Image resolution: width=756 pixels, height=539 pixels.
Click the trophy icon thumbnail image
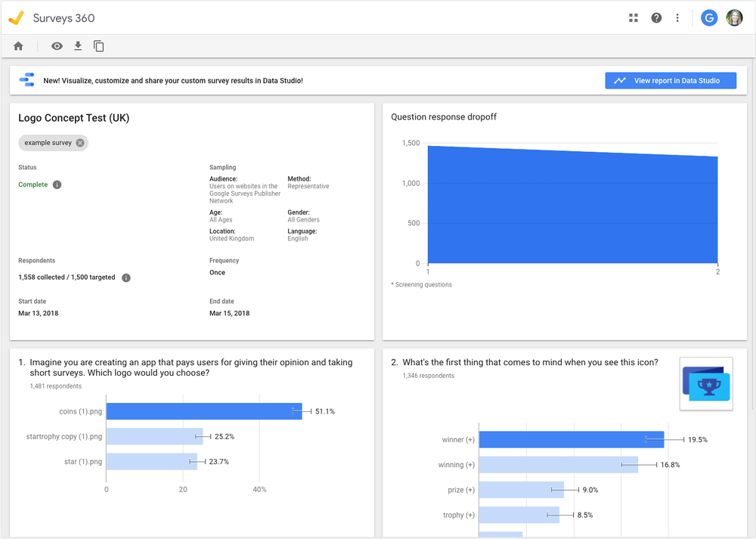(x=706, y=384)
